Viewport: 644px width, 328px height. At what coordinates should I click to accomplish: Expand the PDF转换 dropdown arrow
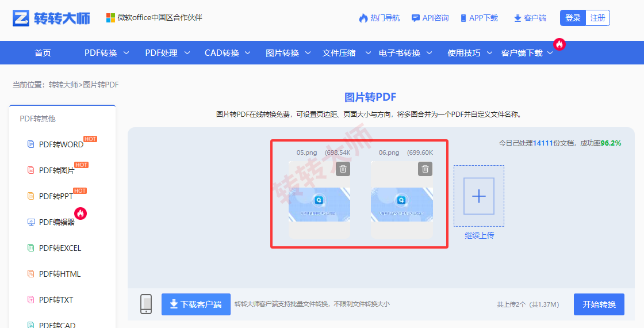pyautogui.click(x=126, y=52)
